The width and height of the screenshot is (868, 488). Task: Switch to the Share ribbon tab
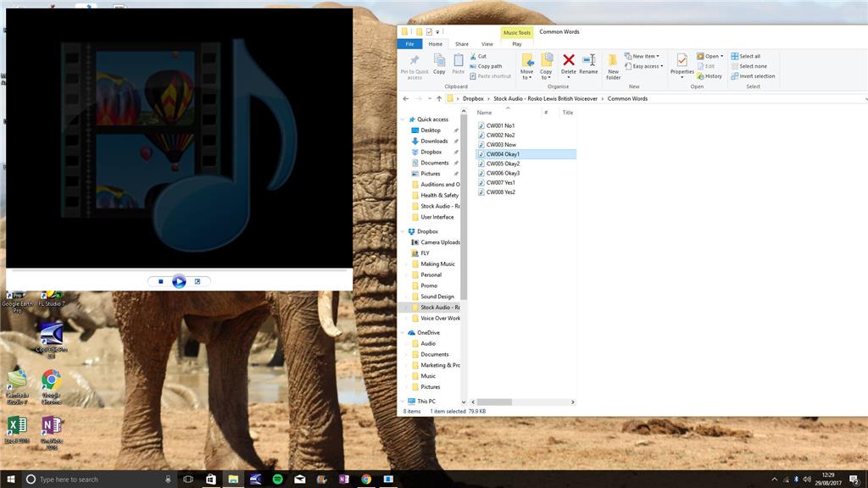point(462,44)
